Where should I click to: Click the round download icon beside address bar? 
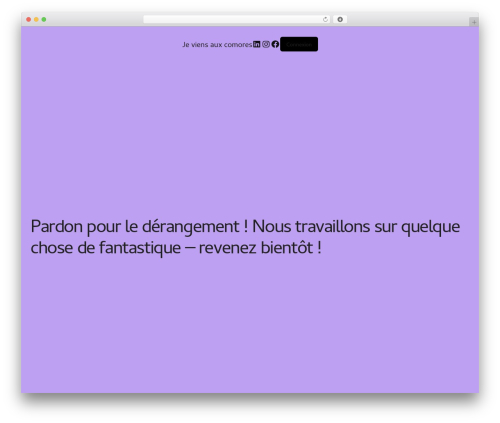point(340,20)
